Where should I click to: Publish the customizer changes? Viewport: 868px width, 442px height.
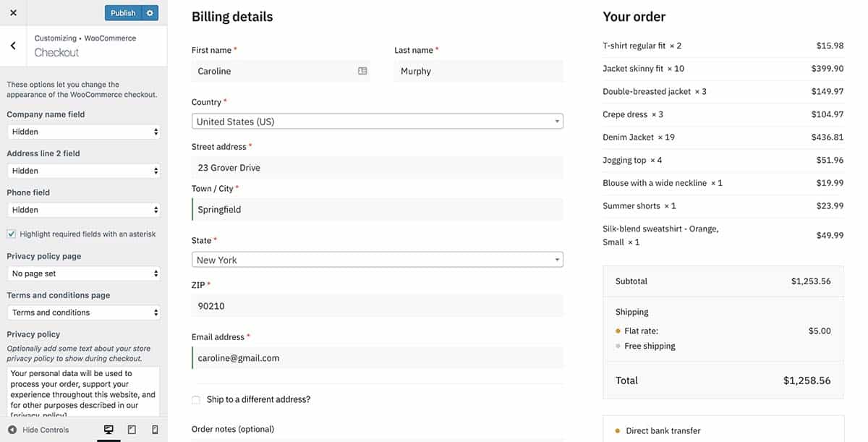pyautogui.click(x=123, y=13)
